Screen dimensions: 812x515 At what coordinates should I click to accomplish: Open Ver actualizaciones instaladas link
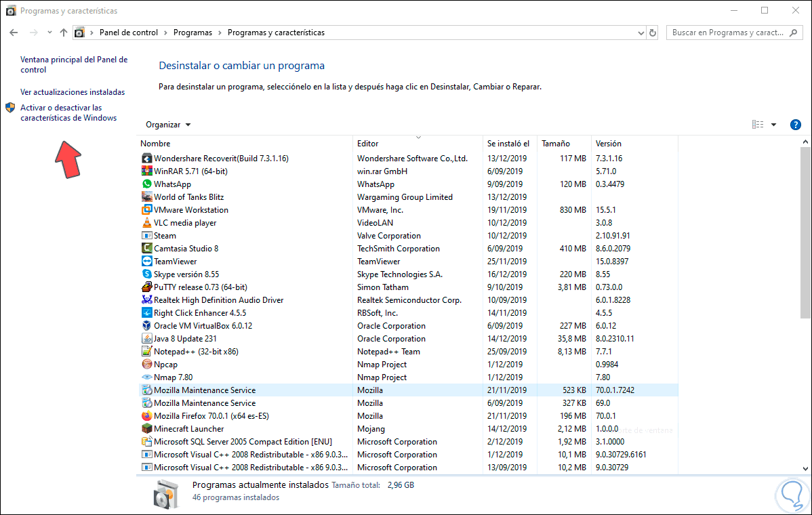click(x=73, y=92)
